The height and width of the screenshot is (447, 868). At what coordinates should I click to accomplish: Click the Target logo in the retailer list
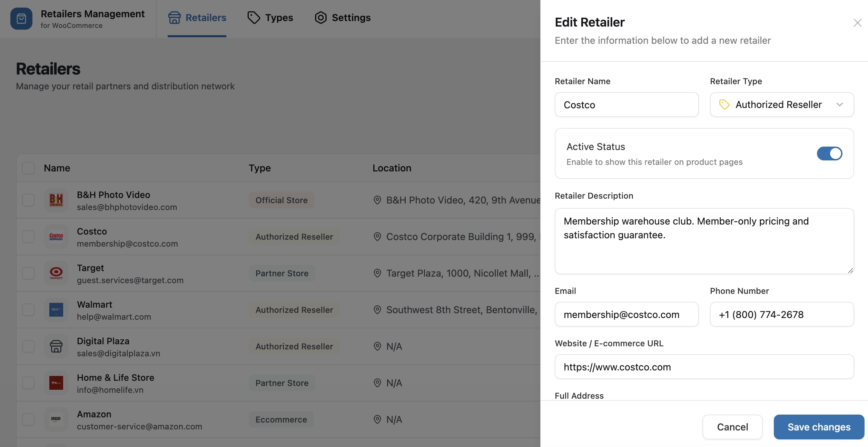point(56,273)
